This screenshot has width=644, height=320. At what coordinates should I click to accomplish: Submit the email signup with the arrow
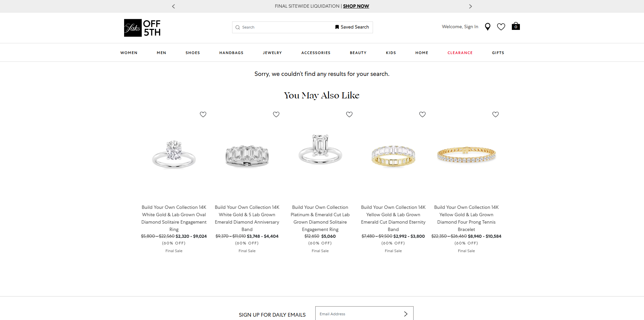[x=406, y=314]
